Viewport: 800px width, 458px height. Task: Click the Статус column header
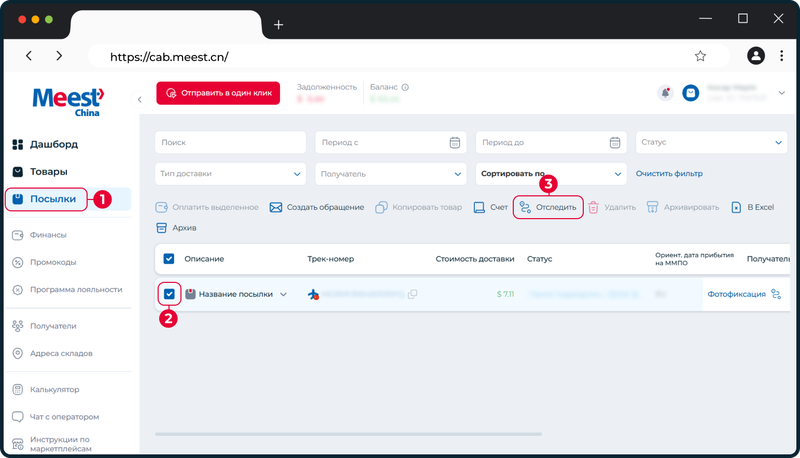[539, 259]
